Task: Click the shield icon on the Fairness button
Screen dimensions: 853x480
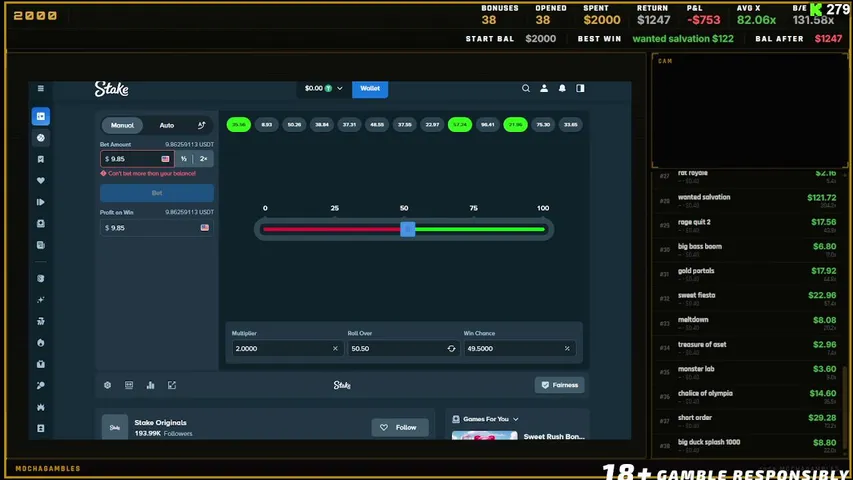Action: tap(545, 385)
